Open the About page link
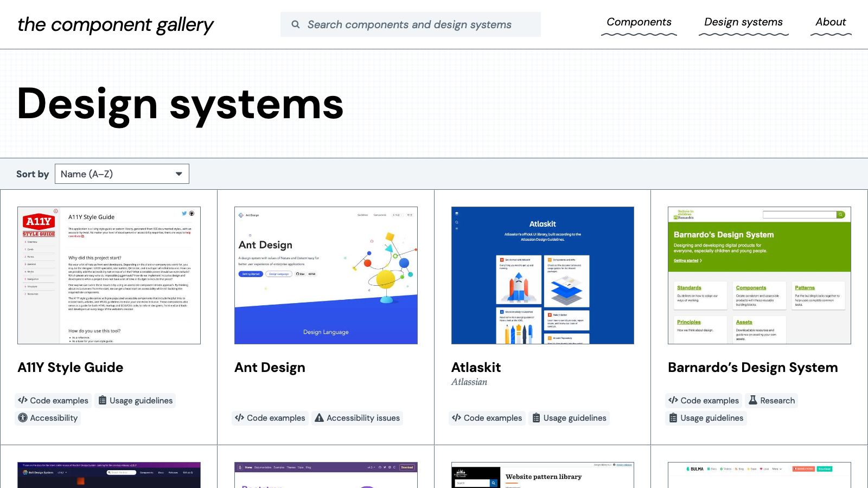The image size is (868, 488). click(831, 22)
